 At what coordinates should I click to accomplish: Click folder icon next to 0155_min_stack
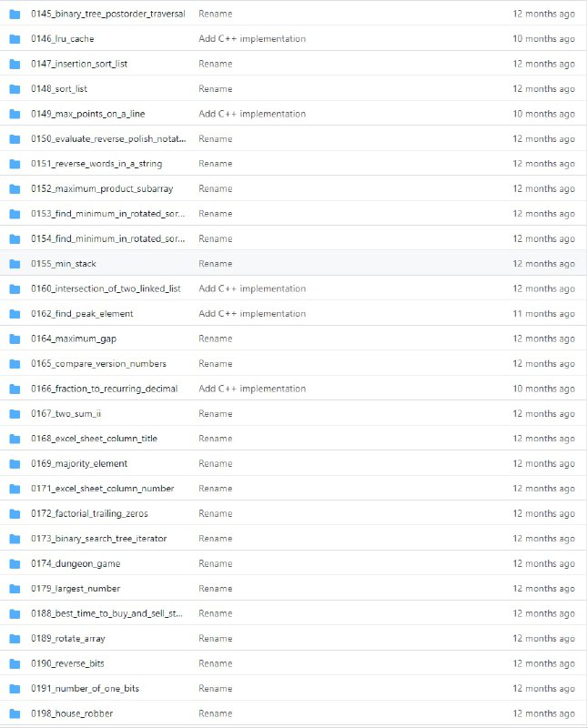15,264
